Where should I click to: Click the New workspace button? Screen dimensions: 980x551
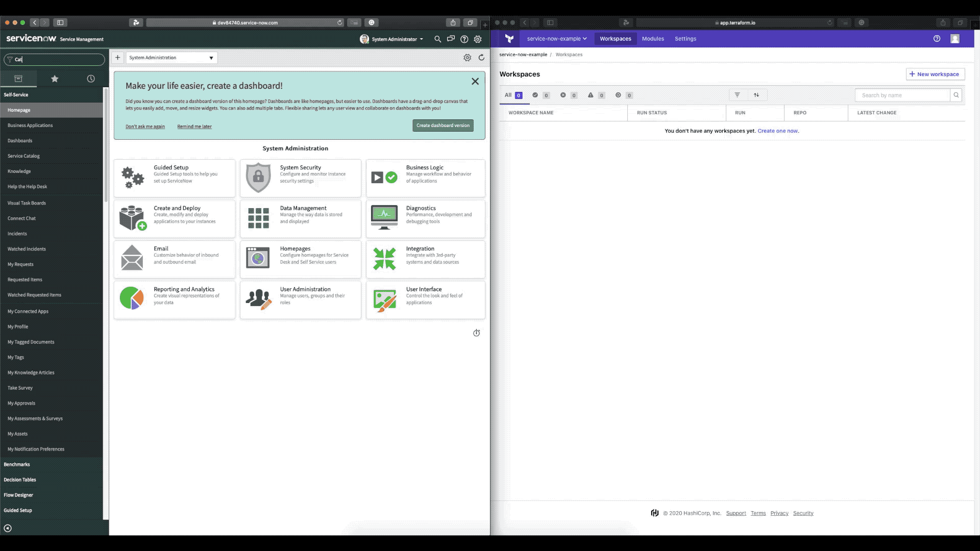pos(934,74)
